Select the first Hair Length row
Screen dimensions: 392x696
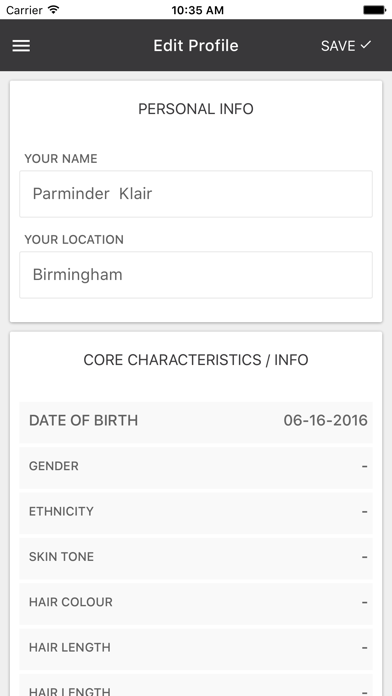196,647
